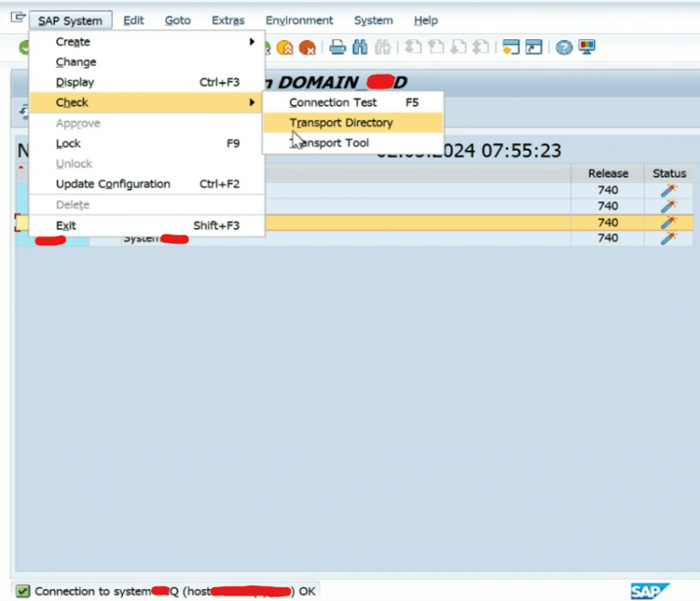This screenshot has height=601, width=700.
Task: Click the orange Cancel icon in toolbar
Action: click(x=307, y=47)
